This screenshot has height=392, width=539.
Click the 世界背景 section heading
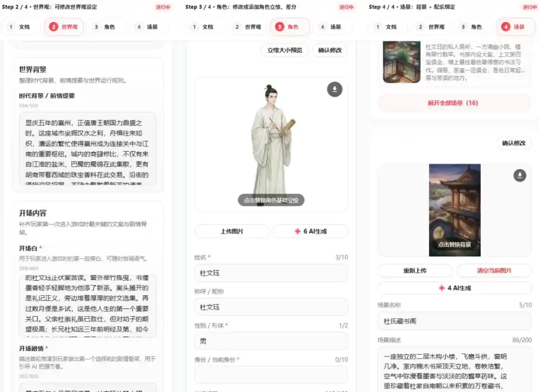pyautogui.click(x=32, y=69)
